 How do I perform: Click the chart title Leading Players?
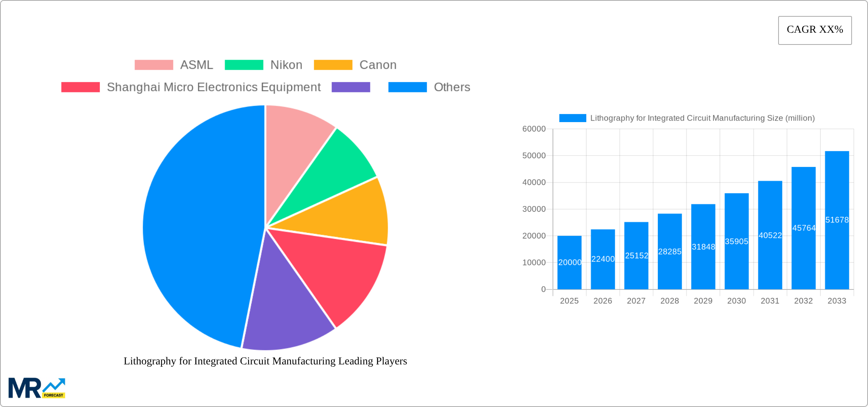coord(265,361)
